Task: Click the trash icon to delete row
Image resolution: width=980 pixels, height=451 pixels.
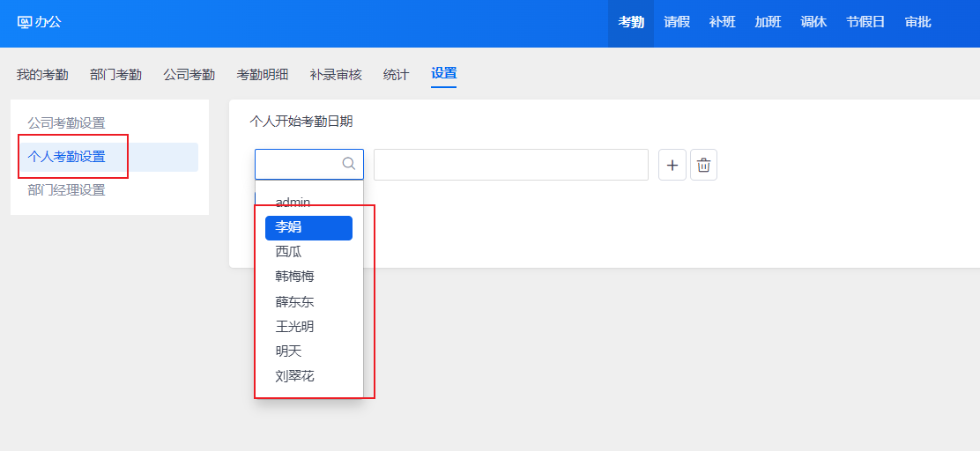Action: (x=703, y=165)
